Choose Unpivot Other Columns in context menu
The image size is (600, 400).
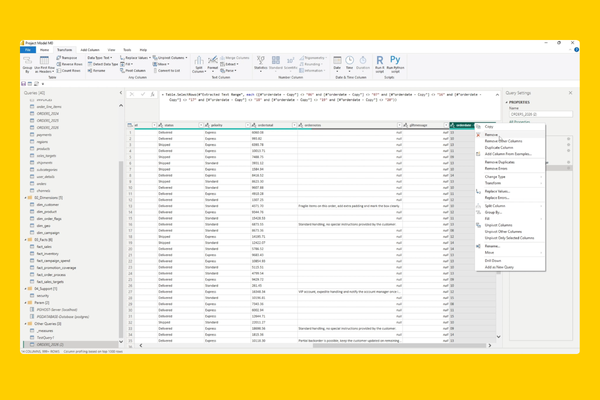[510, 232]
